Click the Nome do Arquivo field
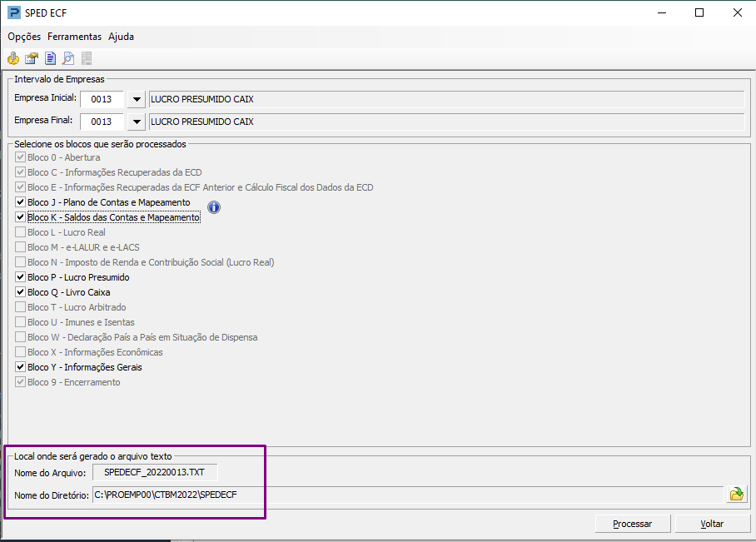Image resolution: width=756 pixels, height=542 pixels. tap(155, 472)
